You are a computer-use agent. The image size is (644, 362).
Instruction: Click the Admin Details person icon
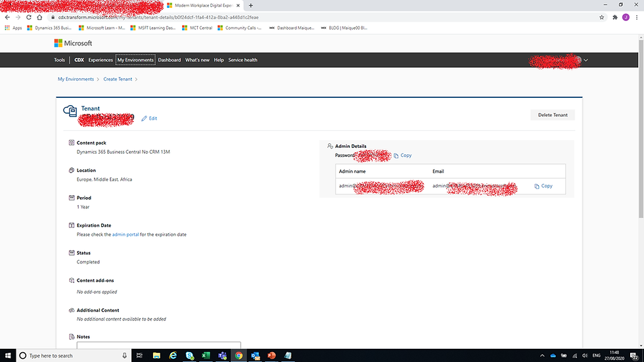pyautogui.click(x=330, y=146)
